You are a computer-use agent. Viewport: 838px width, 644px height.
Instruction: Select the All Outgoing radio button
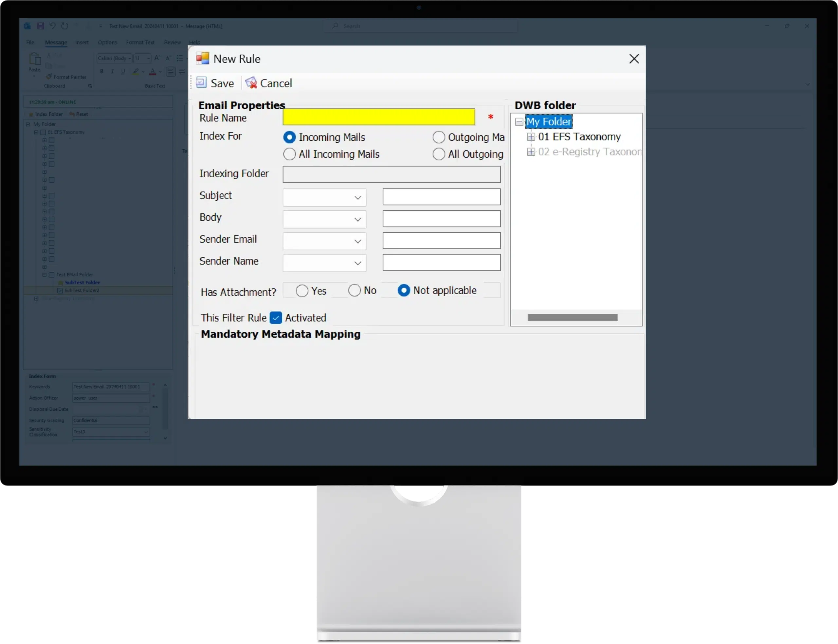pyautogui.click(x=439, y=154)
